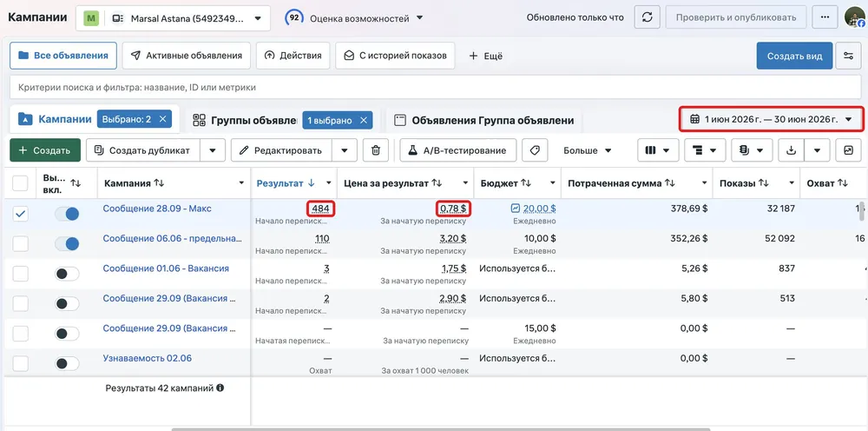Check the Сообщение 06.06 campaign checkbox
The height and width of the screenshot is (431, 868).
click(21, 244)
